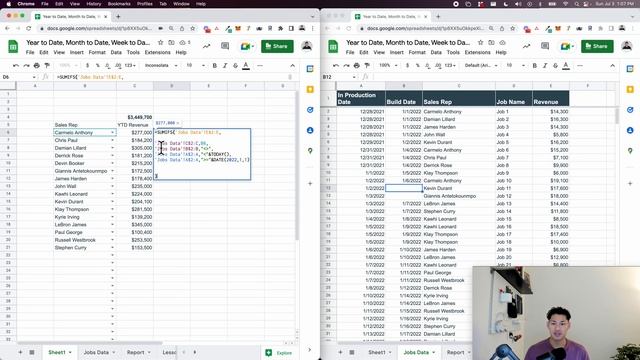Image resolution: width=640 pixels, height=360 pixels.
Task: Click the Print icon in the right window
Action: (357, 65)
